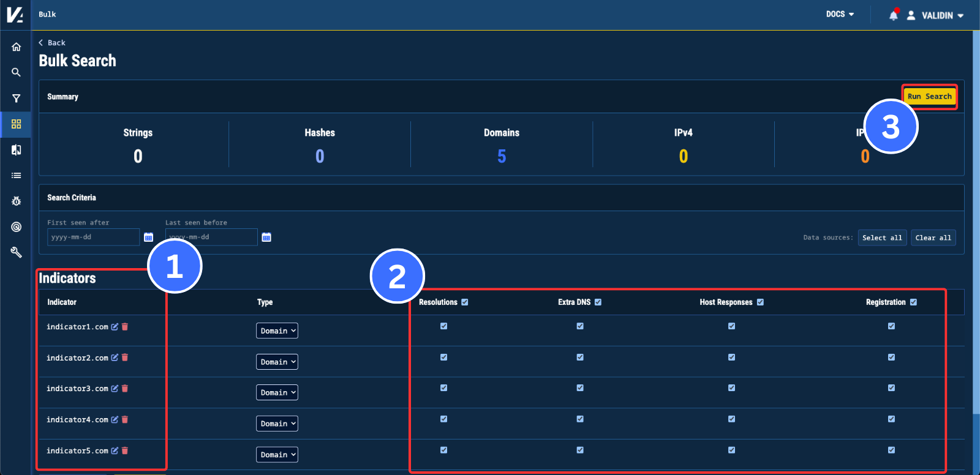Edit indicator5.com

(x=115, y=451)
